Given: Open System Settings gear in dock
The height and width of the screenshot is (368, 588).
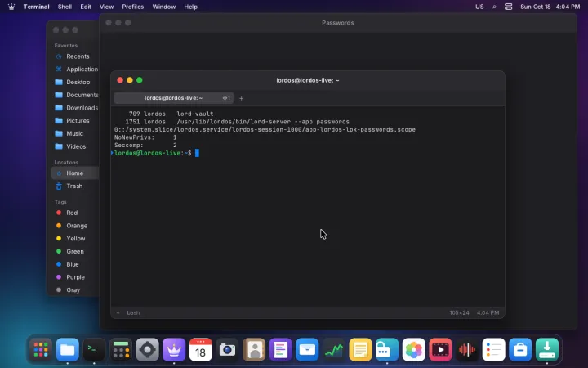Looking at the screenshot, I should 147,350.
